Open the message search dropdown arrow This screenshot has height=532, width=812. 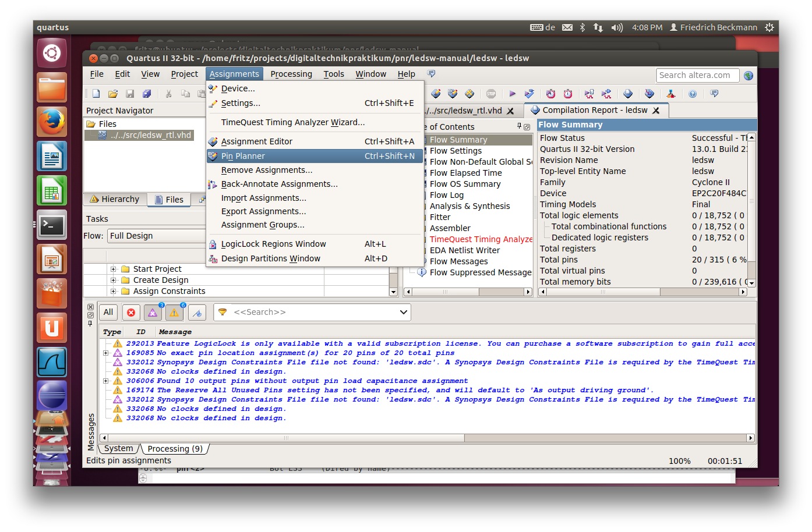click(403, 313)
